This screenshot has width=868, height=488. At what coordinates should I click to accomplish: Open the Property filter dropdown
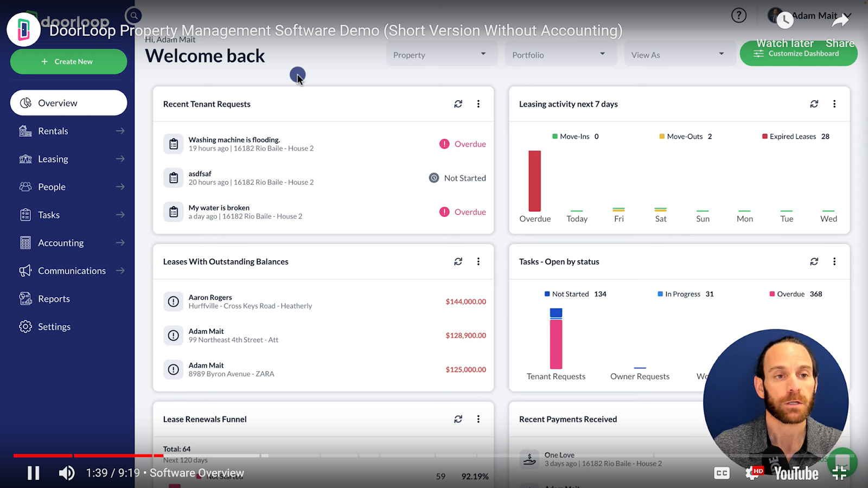[441, 55]
